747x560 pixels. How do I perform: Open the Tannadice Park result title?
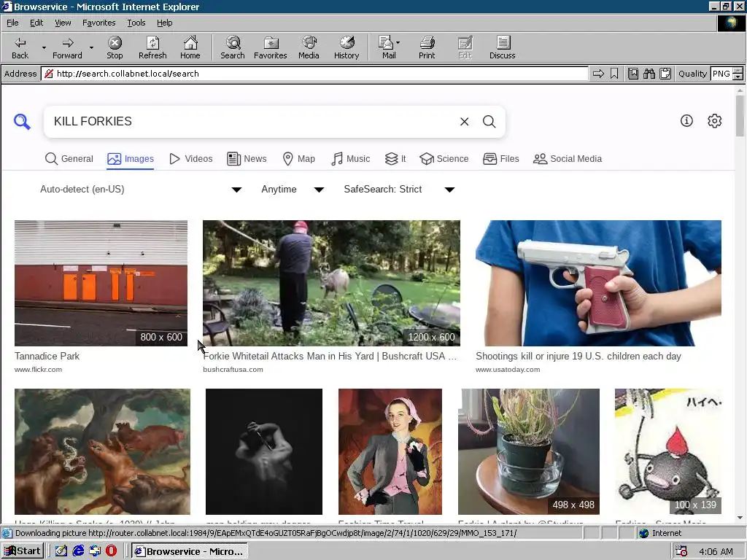coord(47,356)
